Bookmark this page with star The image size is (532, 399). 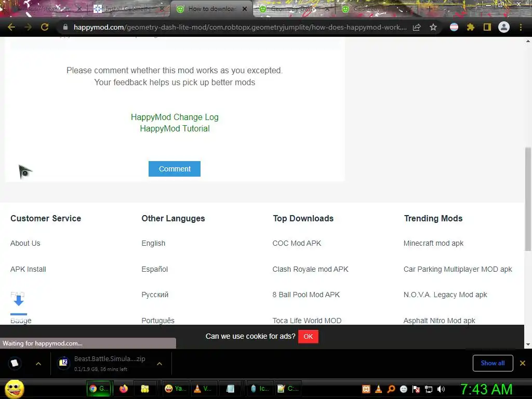pos(433,27)
